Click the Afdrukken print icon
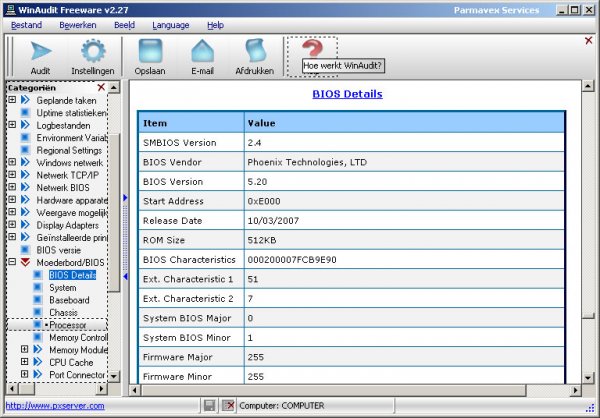The height and width of the screenshot is (418, 600). [254, 52]
